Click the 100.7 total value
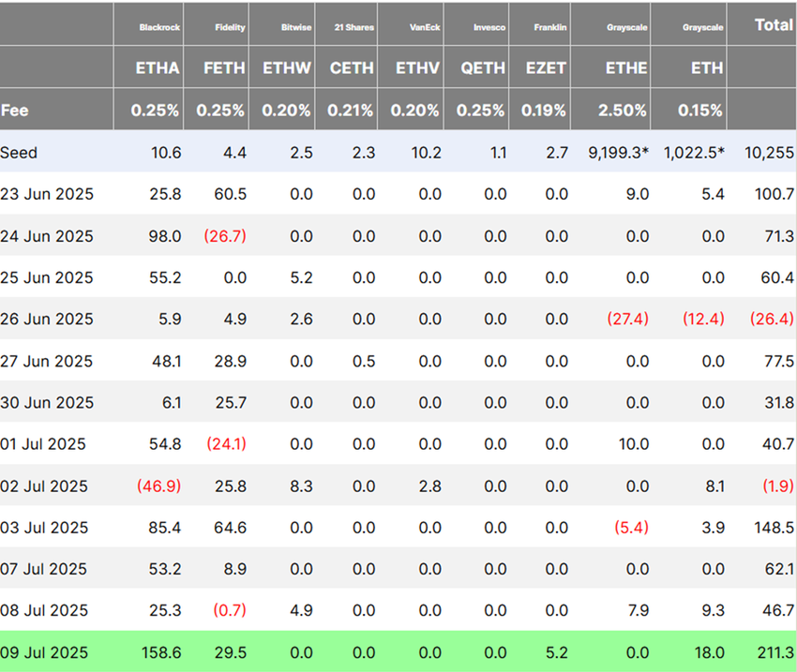 (x=774, y=194)
